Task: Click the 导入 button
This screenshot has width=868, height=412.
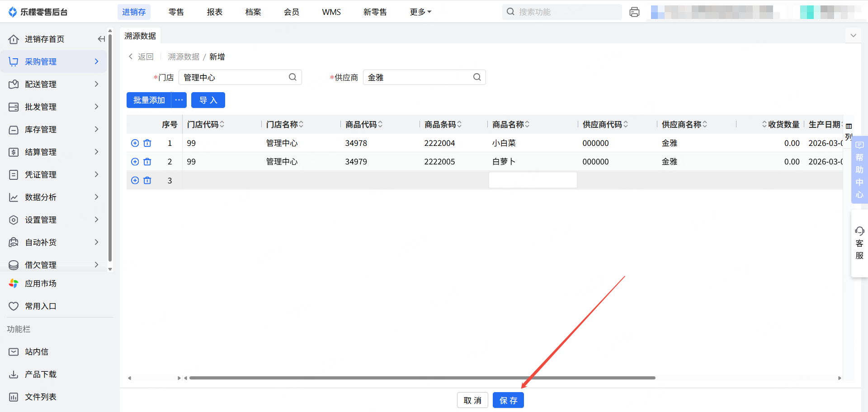Action: click(208, 100)
